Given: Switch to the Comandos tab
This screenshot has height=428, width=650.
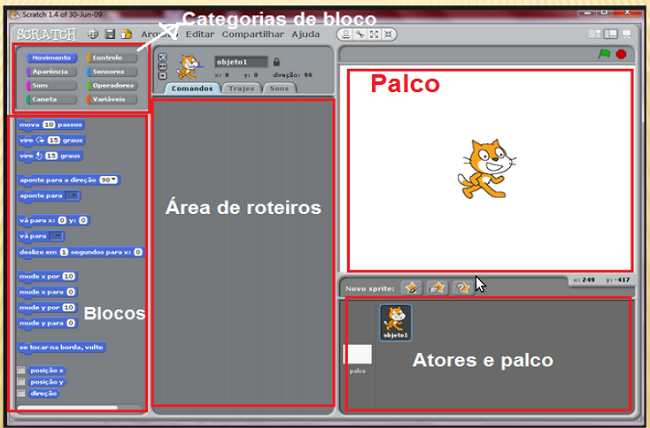Looking at the screenshot, I should [192, 88].
